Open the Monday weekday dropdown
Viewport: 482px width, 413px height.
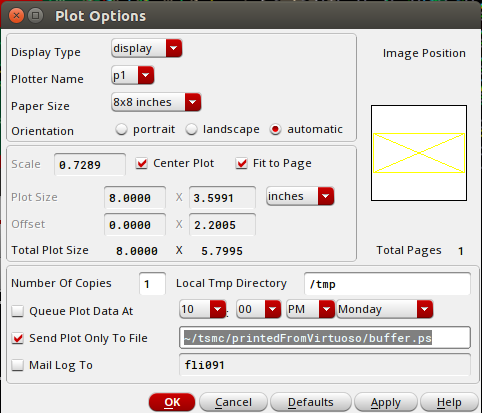click(385, 309)
